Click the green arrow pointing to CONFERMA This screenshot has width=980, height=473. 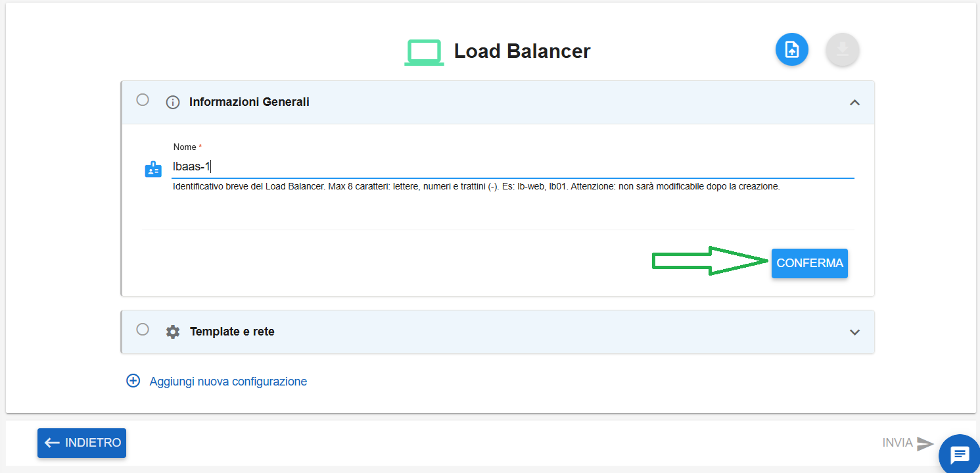[711, 261]
